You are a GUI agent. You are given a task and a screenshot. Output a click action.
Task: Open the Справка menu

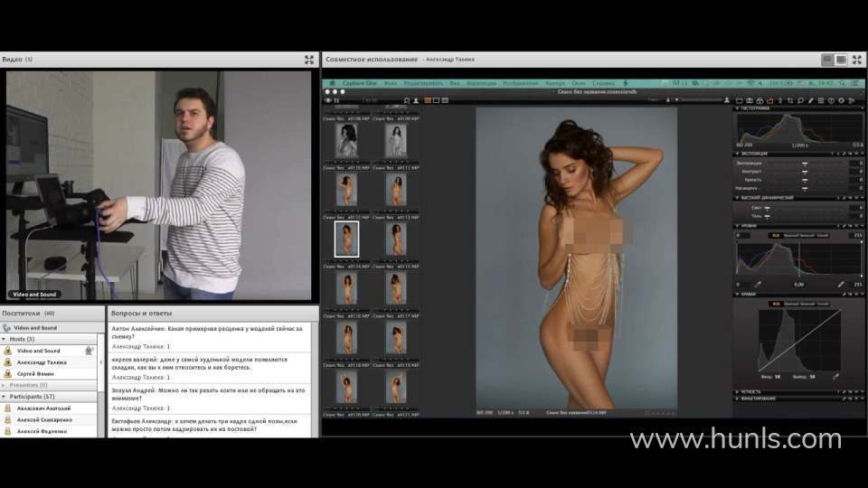point(603,83)
